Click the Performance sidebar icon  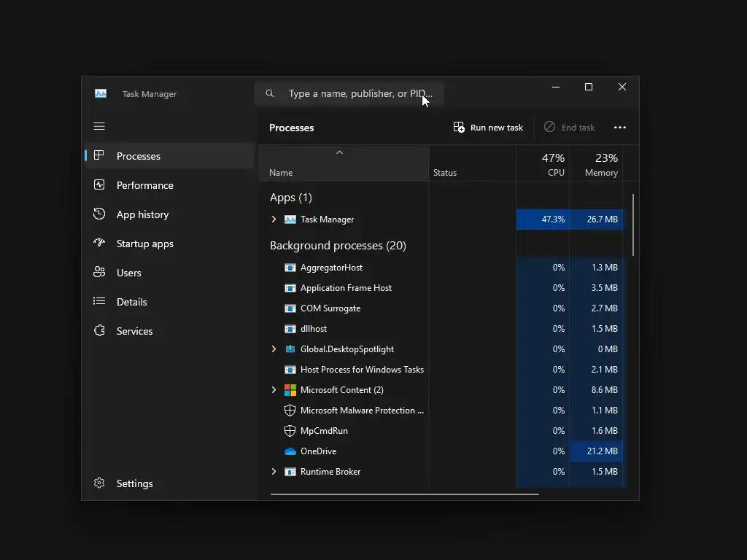pos(99,184)
